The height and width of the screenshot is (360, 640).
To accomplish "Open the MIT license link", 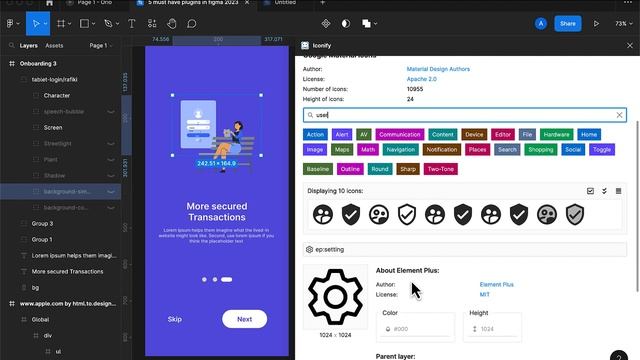I will (484, 294).
